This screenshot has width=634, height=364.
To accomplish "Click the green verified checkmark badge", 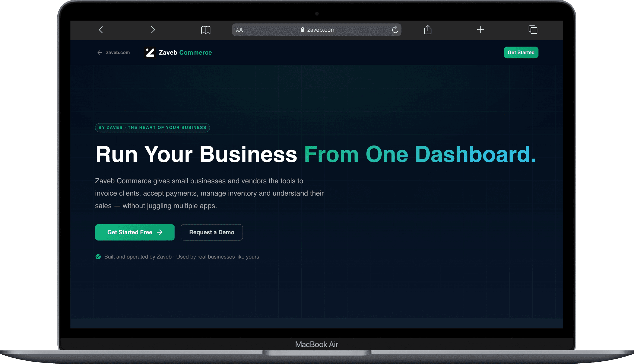I will pyautogui.click(x=98, y=257).
